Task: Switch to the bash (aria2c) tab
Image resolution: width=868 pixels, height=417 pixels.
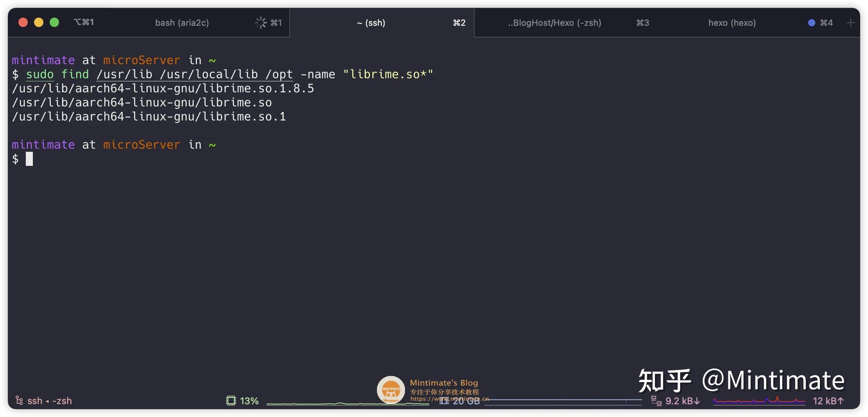Action: point(182,23)
